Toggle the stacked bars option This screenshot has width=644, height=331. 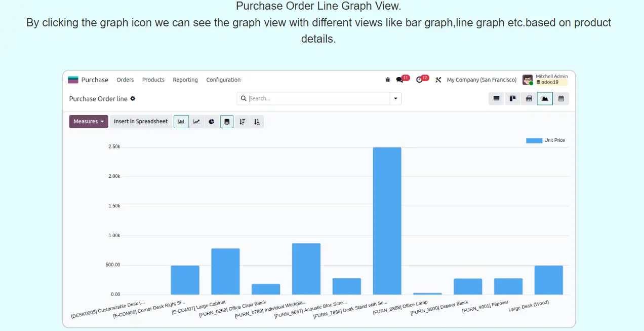pos(227,122)
